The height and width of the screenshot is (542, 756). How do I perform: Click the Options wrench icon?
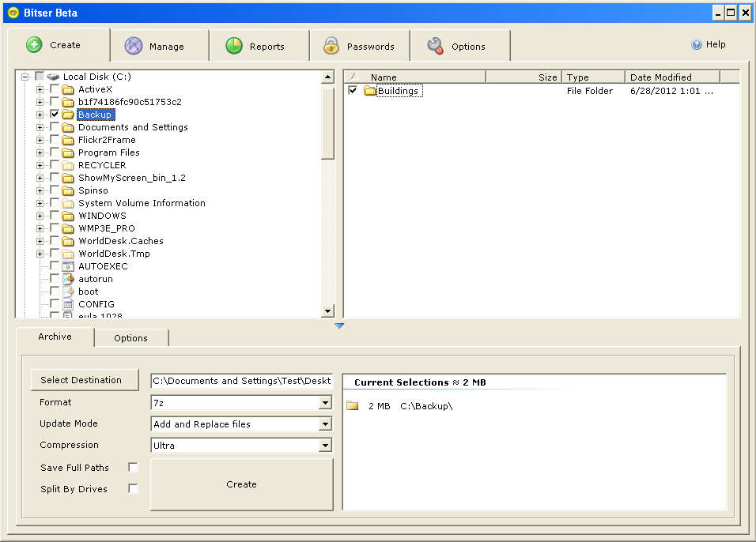tap(435, 47)
